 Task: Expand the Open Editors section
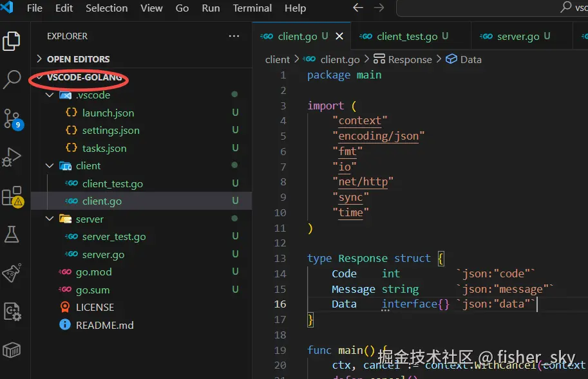point(78,59)
